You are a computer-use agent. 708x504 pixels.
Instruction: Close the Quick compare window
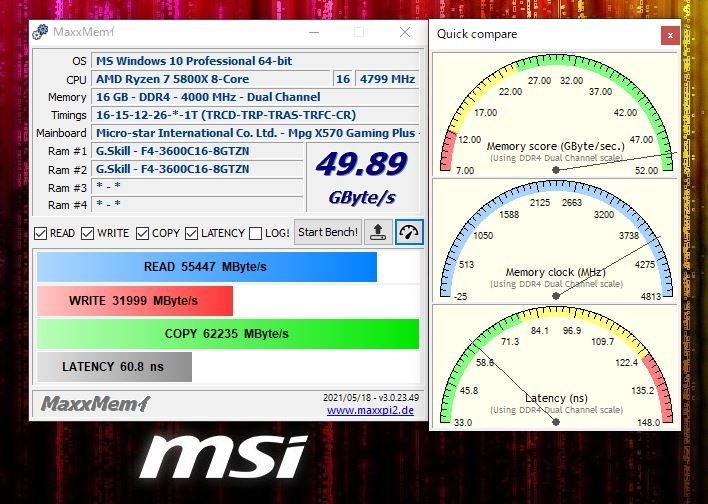tap(670, 35)
